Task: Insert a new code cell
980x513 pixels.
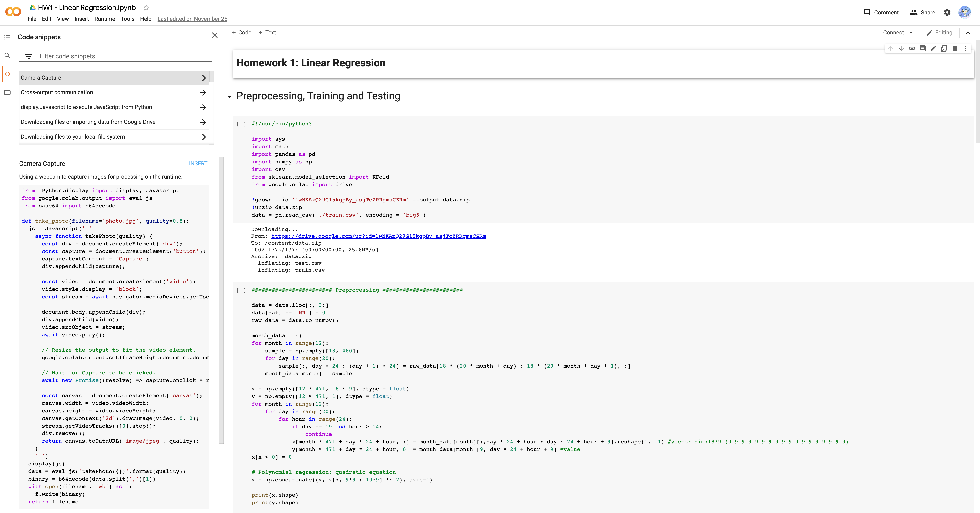Action: click(x=241, y=32)
